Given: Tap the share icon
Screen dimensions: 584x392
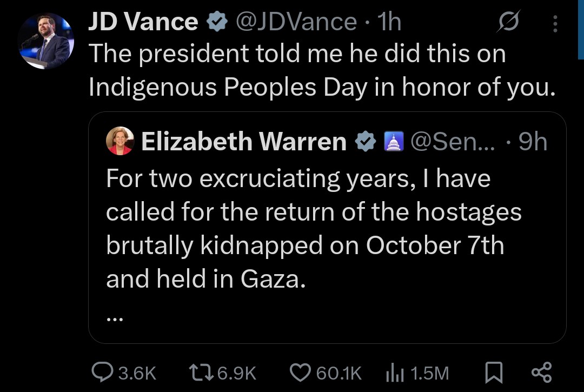Looking at the screenshot, I should coord(541,372).
